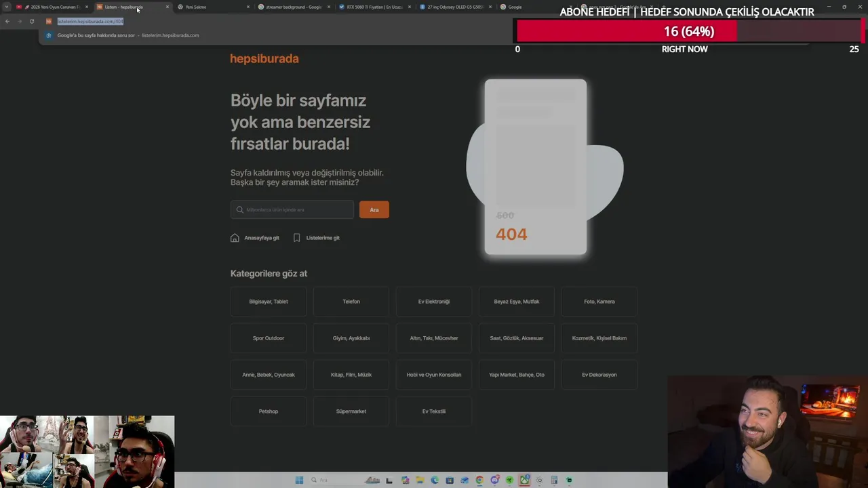Switch to the RTX 5060 Ti Fiyatları tab
The image size is (868, 488).
click(373, 7)
